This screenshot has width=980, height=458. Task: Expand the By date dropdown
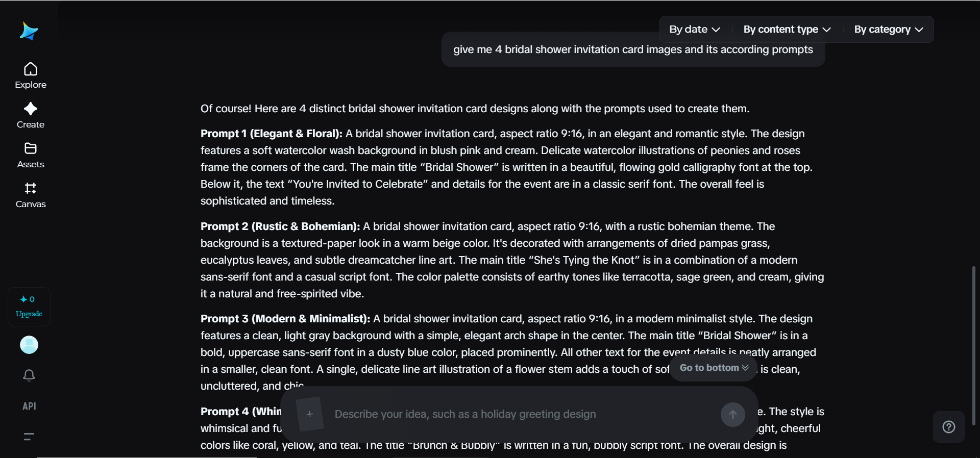tap(695, 30)
